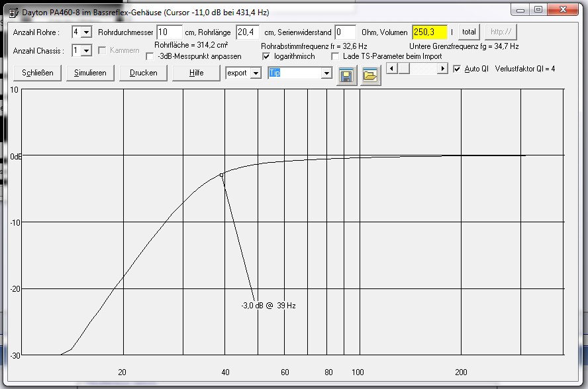Click the Rohrlänge input field
588x389 pixels.
247,32
